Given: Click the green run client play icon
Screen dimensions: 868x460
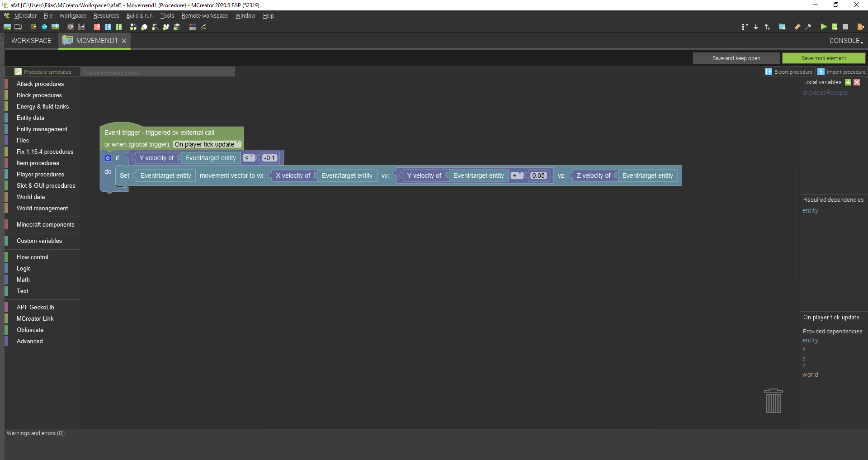Looking at the screenshot, I should [824, 27].
